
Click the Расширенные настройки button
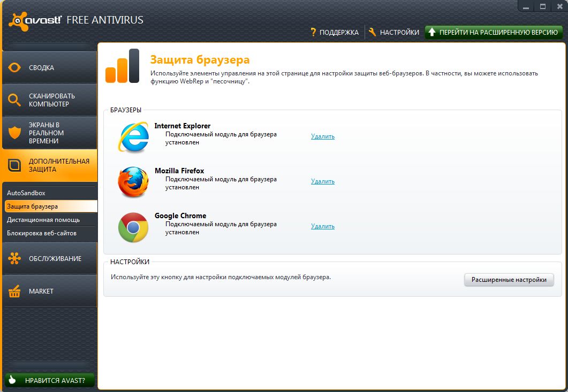509,280
